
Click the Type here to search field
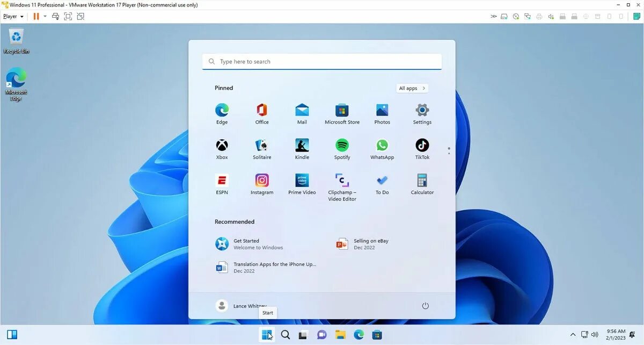click(x=322, y=61)
